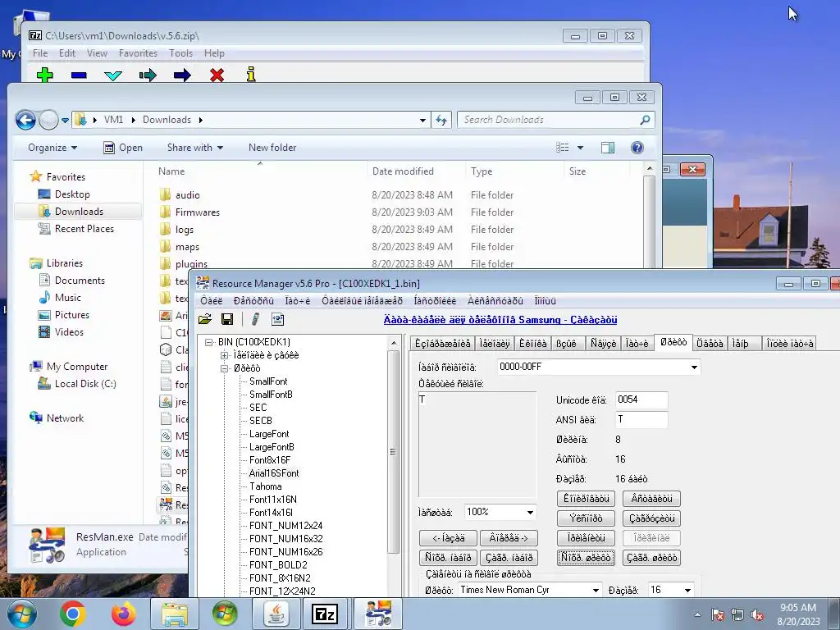Viewport: 840px width, 630px height.
Task: Click the Move arrow icon in 7-Zip
Action: 182,75
